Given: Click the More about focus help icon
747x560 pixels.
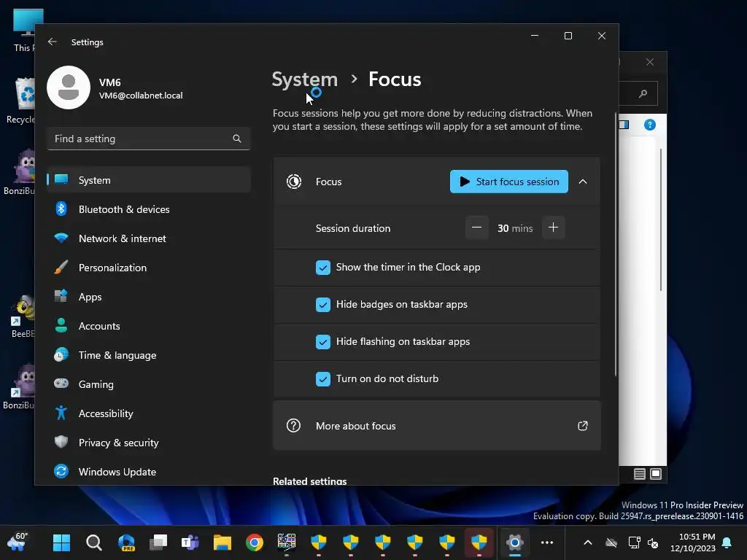Looking at the screenshot, I should pyautogui.click(x=293, y=426).
